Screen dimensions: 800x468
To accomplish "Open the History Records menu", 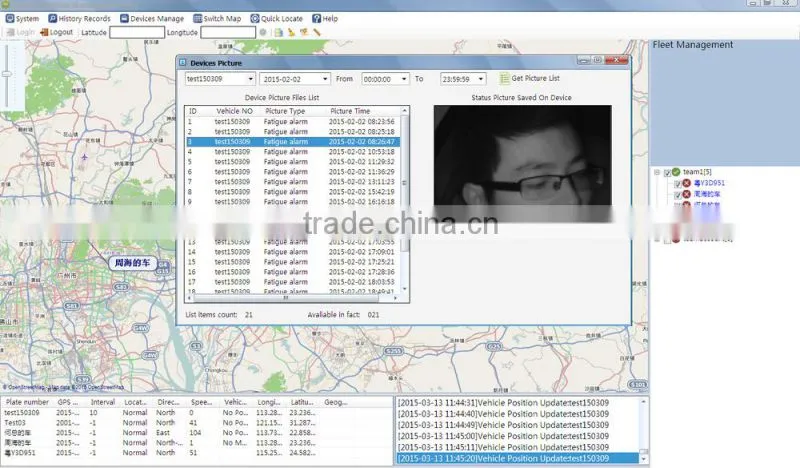I will click(79, 18).
